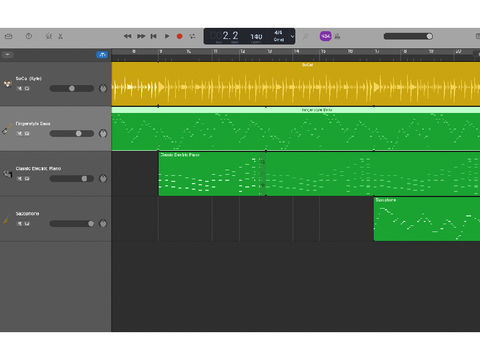
Task: Toggle the Smart Controls dial icon
Action: pyautogui.click(x=48, y=36)
